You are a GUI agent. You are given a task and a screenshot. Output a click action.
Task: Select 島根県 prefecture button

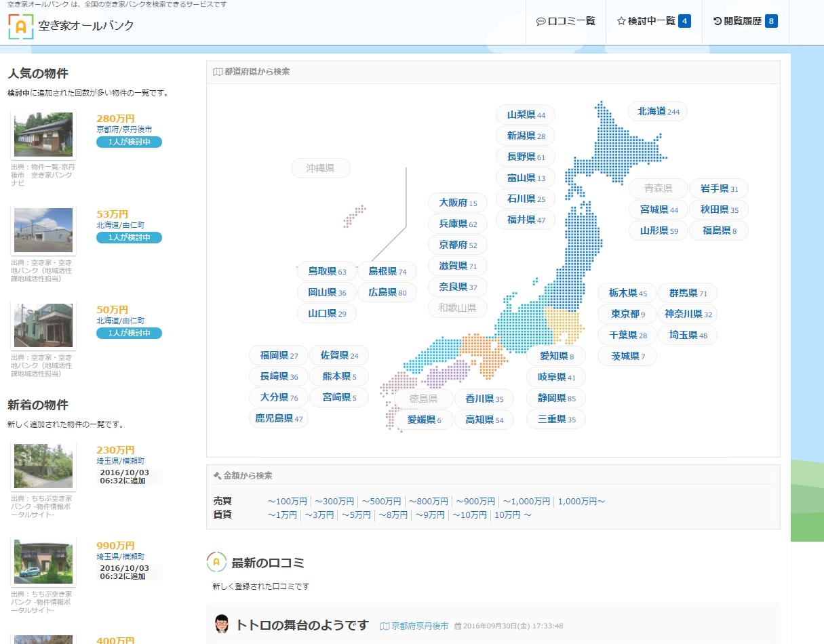tap(387, 271)
